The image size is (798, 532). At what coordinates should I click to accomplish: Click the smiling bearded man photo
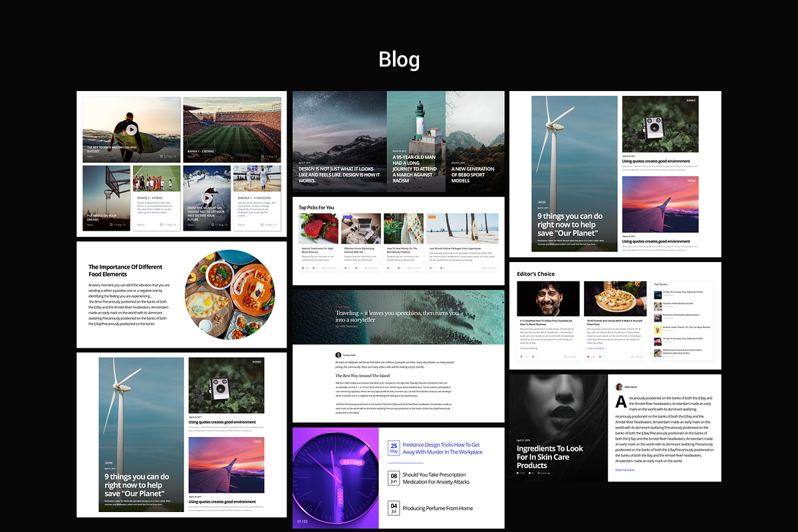pyautogui.click(x=548, y=298)
